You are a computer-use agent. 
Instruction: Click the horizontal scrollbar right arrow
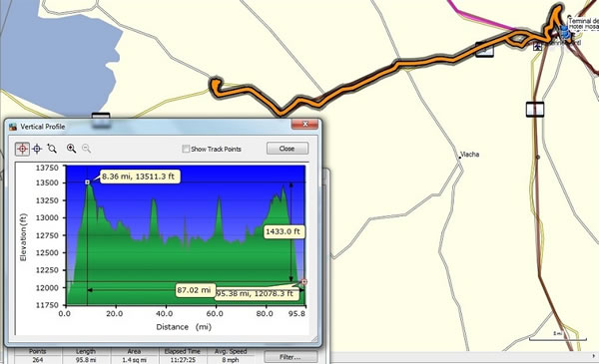[x=594, y=356]
